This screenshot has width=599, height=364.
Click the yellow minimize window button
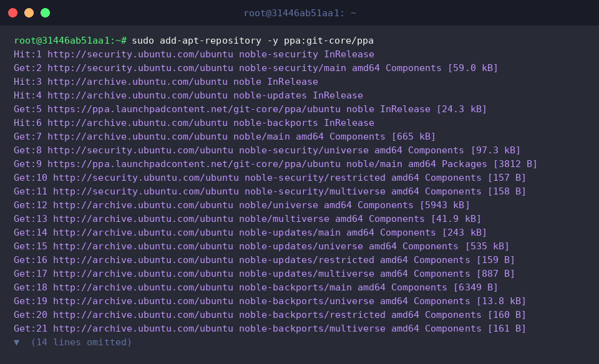coord(29,13)
